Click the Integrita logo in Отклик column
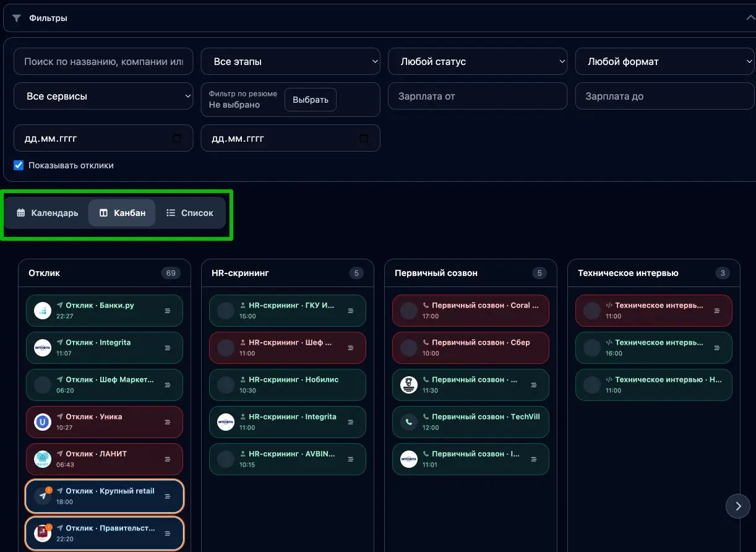Image resolution: width=756 pixels, height=552 pixels. click(42, 348)
